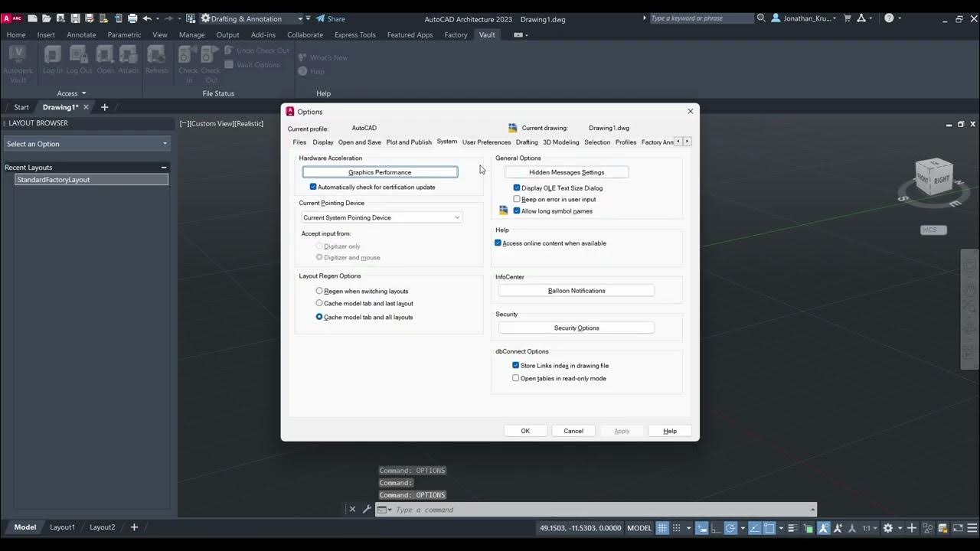Toggle ortho mode in status bar
This screenshot has height=551, width=980.
coord(715,528)
